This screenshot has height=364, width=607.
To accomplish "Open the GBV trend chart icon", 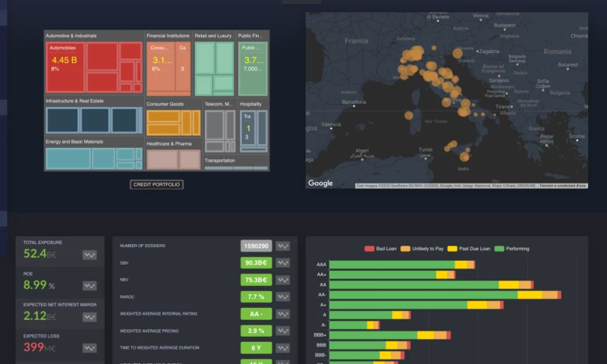I will point(283,263).
